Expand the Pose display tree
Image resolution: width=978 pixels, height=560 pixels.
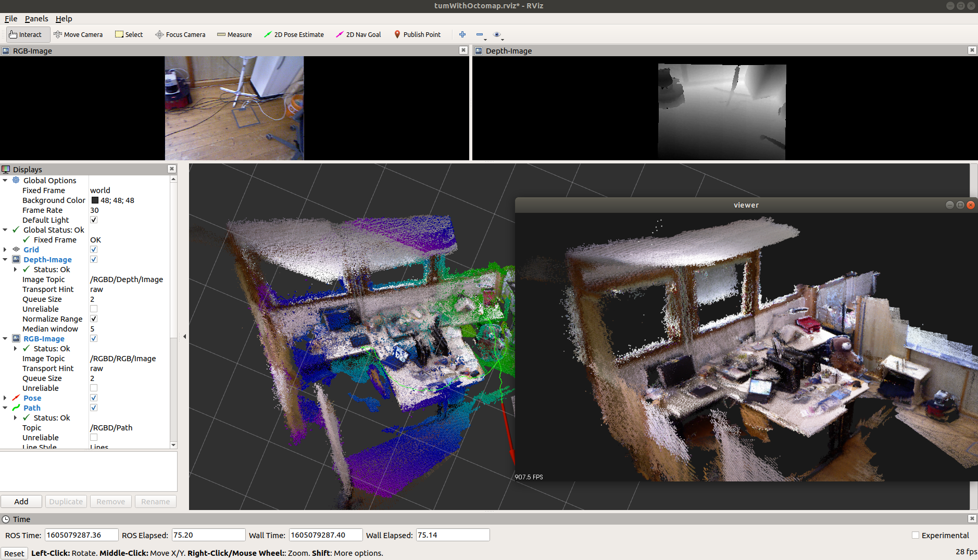(x=5, y=398)
